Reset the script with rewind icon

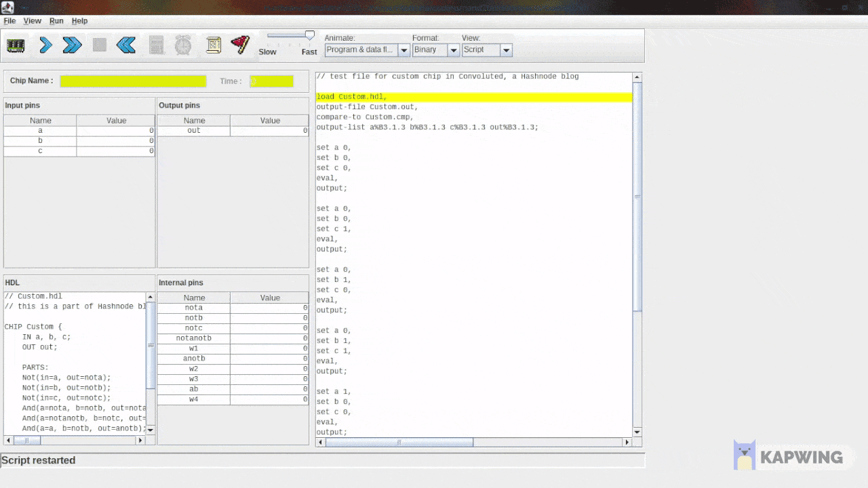click(x=126, y=45)
